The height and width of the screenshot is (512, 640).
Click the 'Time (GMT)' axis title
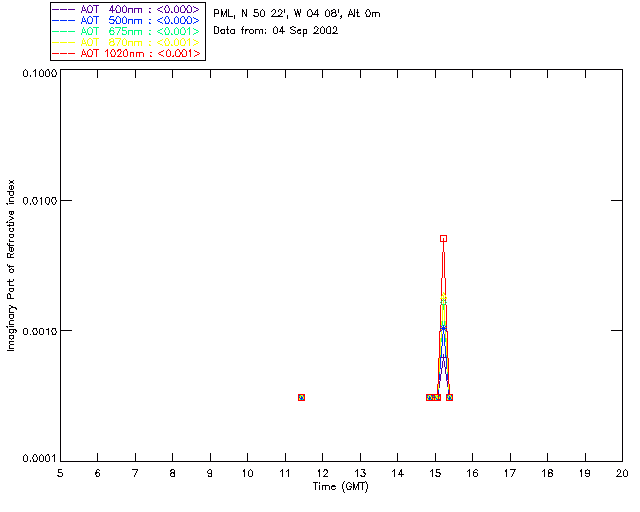[x=340, y=487]
